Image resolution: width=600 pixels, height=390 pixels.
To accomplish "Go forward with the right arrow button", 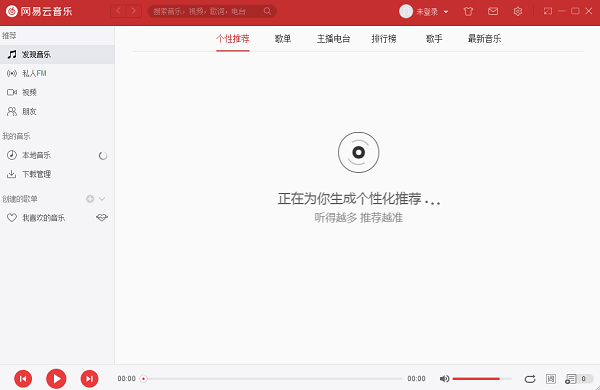I will (134, 11).
